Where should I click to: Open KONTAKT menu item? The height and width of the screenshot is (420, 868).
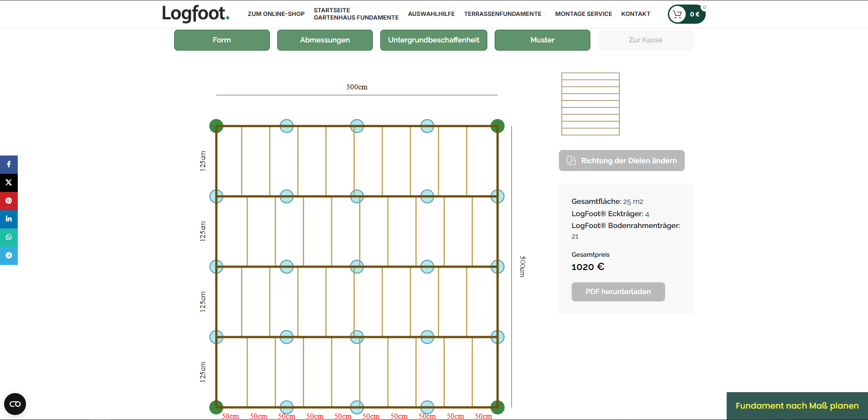635,14
